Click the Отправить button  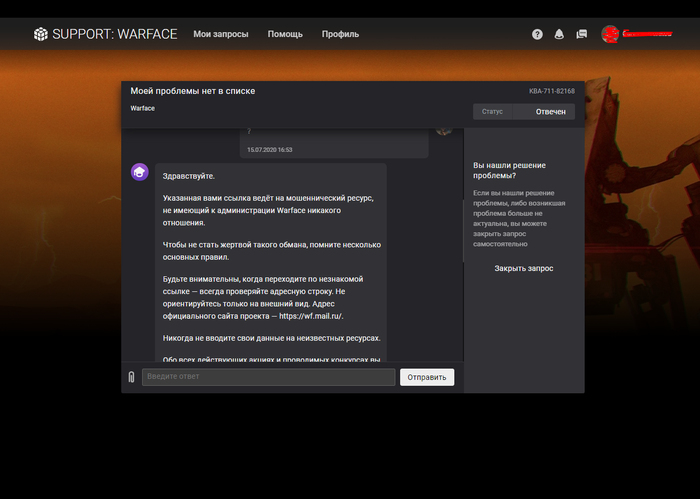[427, 377]
